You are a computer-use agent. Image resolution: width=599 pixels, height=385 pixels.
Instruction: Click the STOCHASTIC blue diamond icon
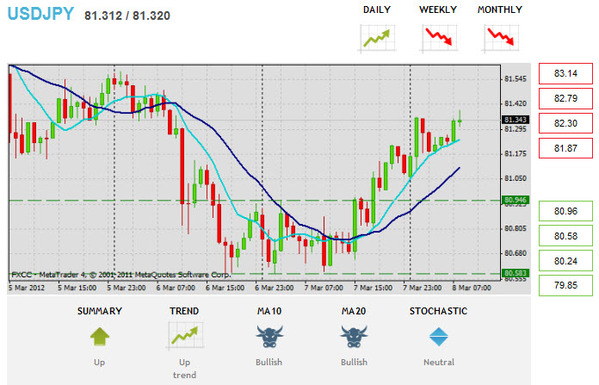pos(439,336)
